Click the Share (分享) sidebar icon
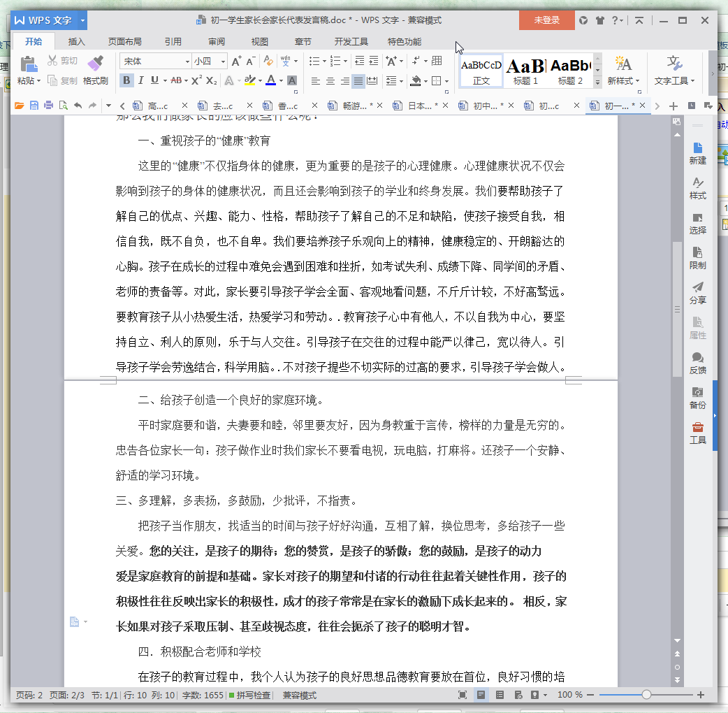Image resolution: width=728 pixels, height=713 pixels. click(x=697, y=293)
